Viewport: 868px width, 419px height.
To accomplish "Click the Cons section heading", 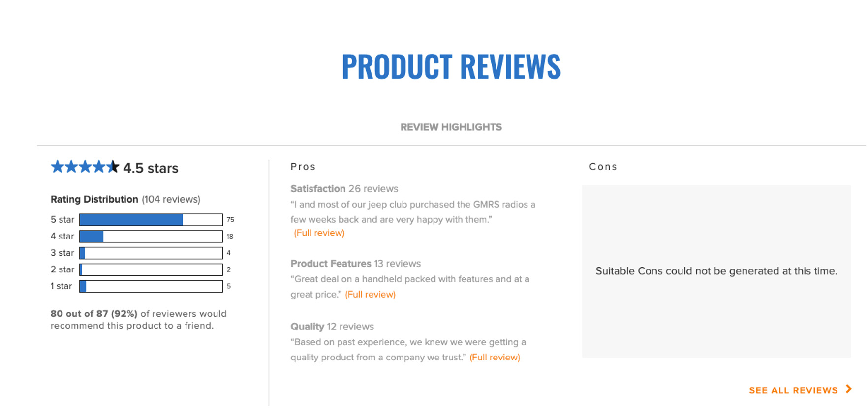I will coord(603,167).
